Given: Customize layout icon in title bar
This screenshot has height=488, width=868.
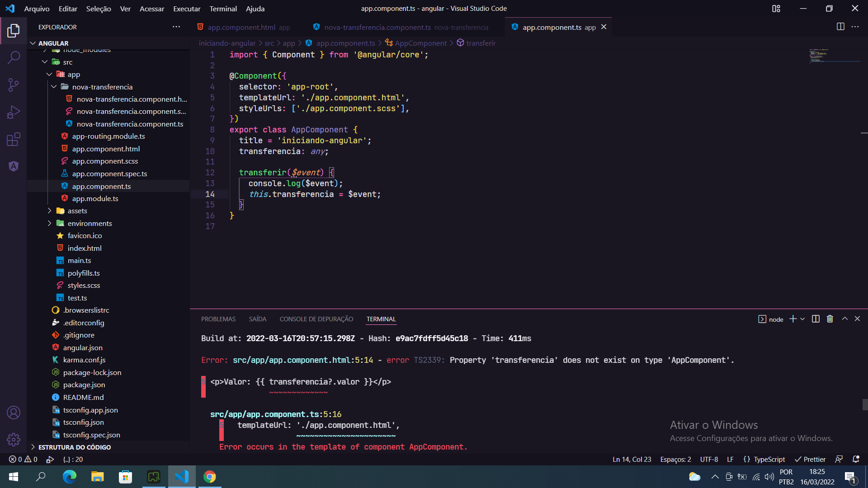Looking at the screenshot, I should [x=776, y=9].
